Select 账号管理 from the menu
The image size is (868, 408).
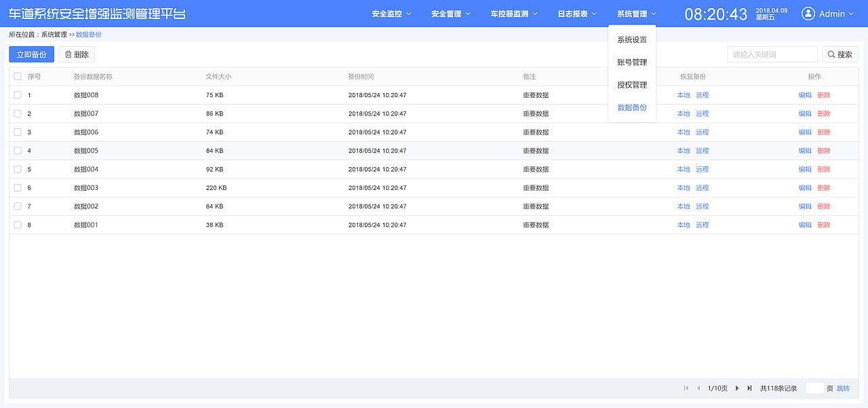coord(632,62)
